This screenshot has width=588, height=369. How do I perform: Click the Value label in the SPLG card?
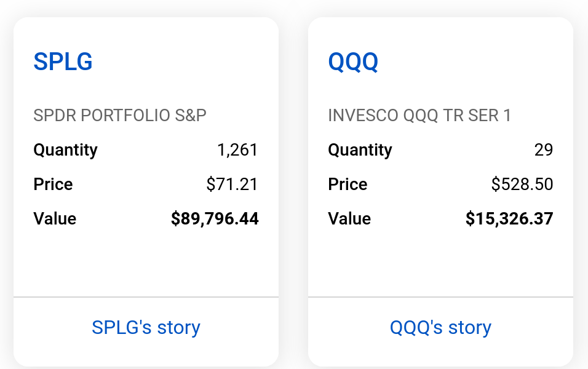pyautogui.click(x=55, y=219)
